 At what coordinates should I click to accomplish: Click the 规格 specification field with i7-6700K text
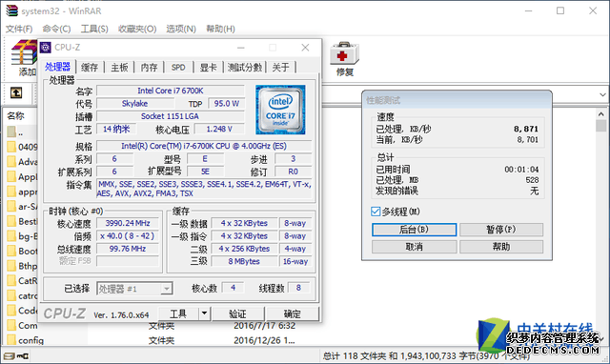(x=204, y=146)
